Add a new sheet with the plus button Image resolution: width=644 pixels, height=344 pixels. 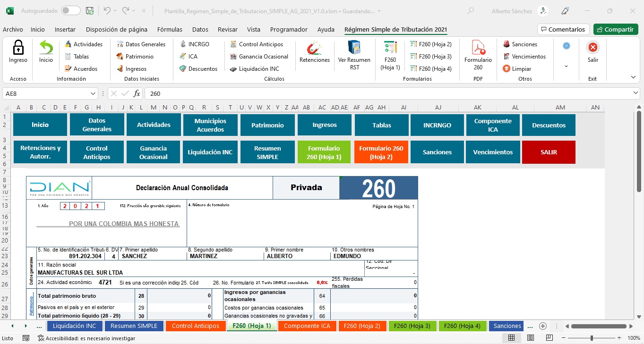tap(543, 326)
